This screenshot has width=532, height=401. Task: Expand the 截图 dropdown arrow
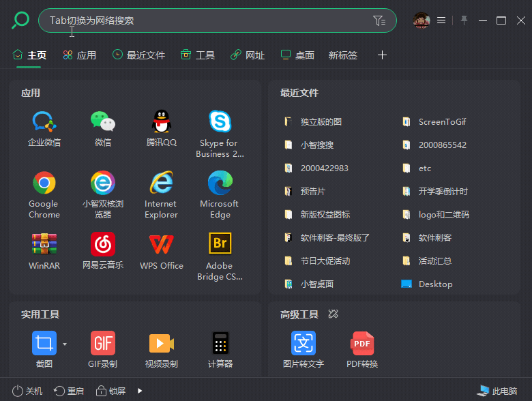coord(65,344)
